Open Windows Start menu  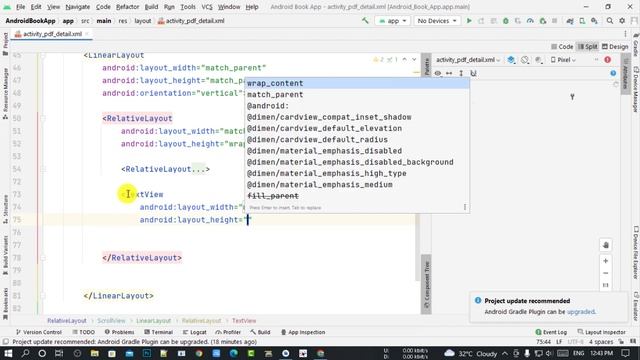[x=8, y=353]
